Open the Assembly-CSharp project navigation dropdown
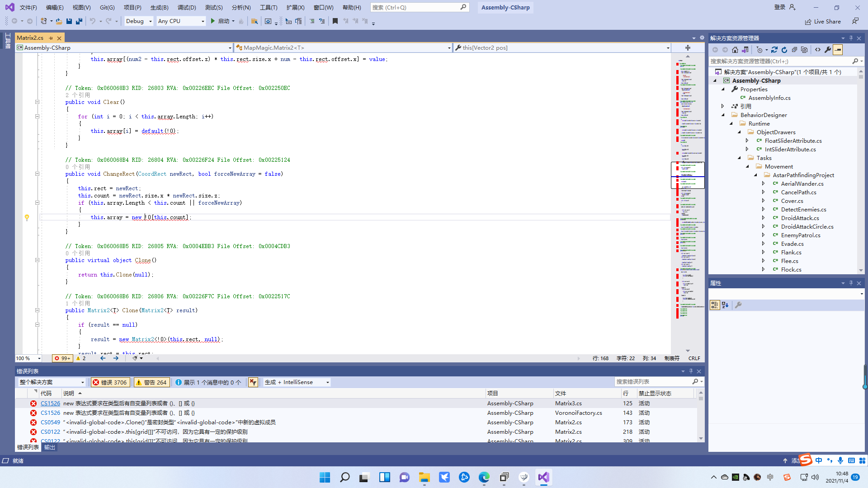 click(124, 47)
